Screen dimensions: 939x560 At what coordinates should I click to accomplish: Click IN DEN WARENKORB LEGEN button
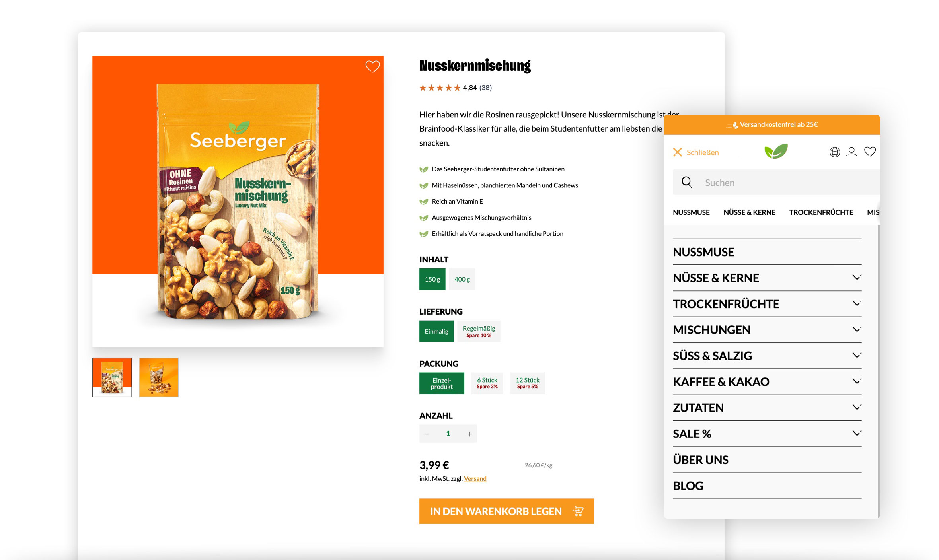pos(507,511)
